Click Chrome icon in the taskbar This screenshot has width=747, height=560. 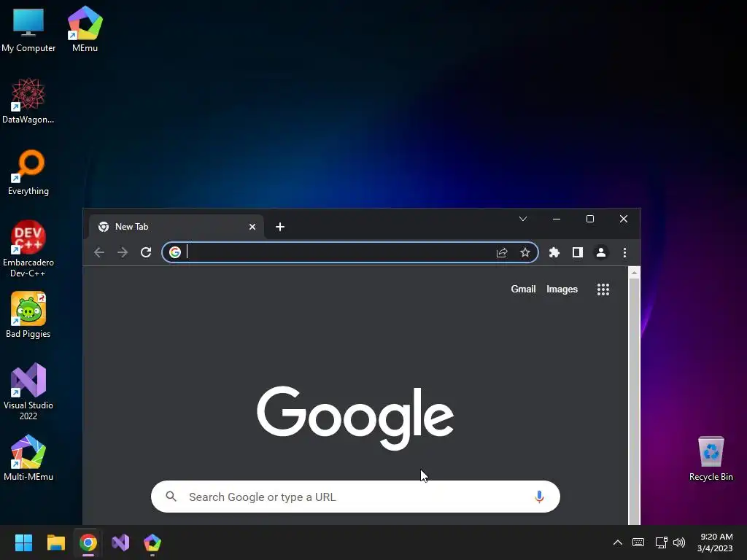coord(88,542)
